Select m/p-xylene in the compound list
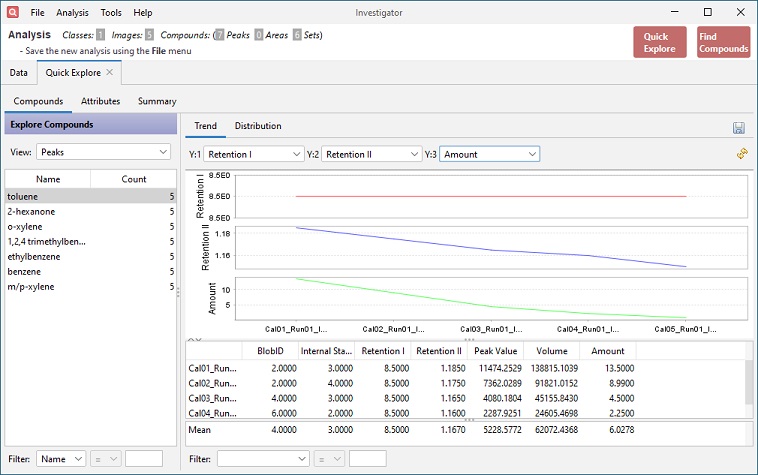This screenshot has width=758, height=475. point(90,286)
